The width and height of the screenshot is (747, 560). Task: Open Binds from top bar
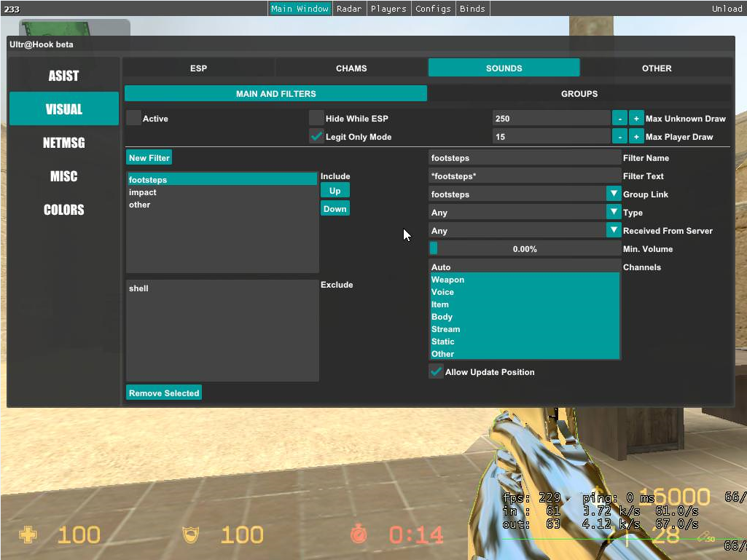(472, 9)
